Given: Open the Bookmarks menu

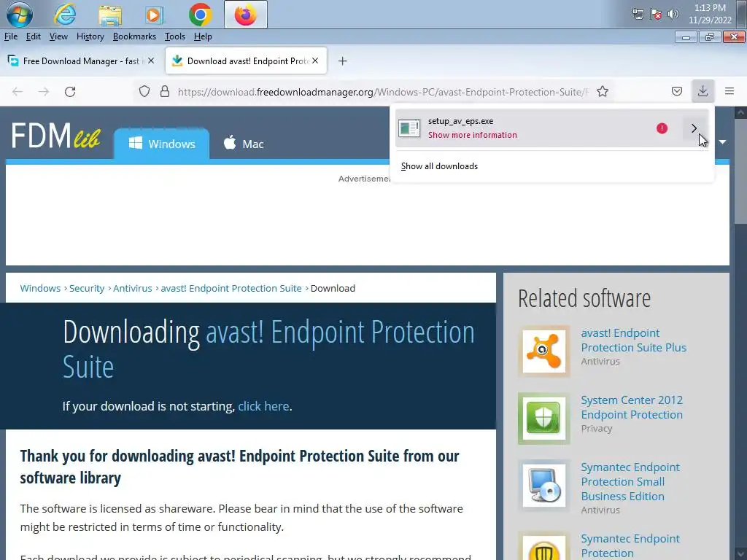Looking at the screenshot, I should click(134, 36).
